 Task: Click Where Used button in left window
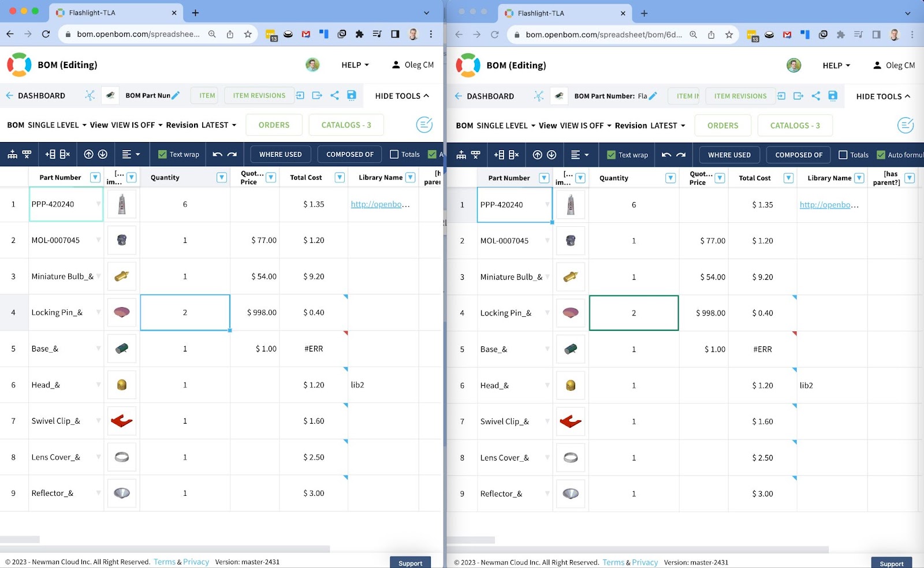click(280, 154)
